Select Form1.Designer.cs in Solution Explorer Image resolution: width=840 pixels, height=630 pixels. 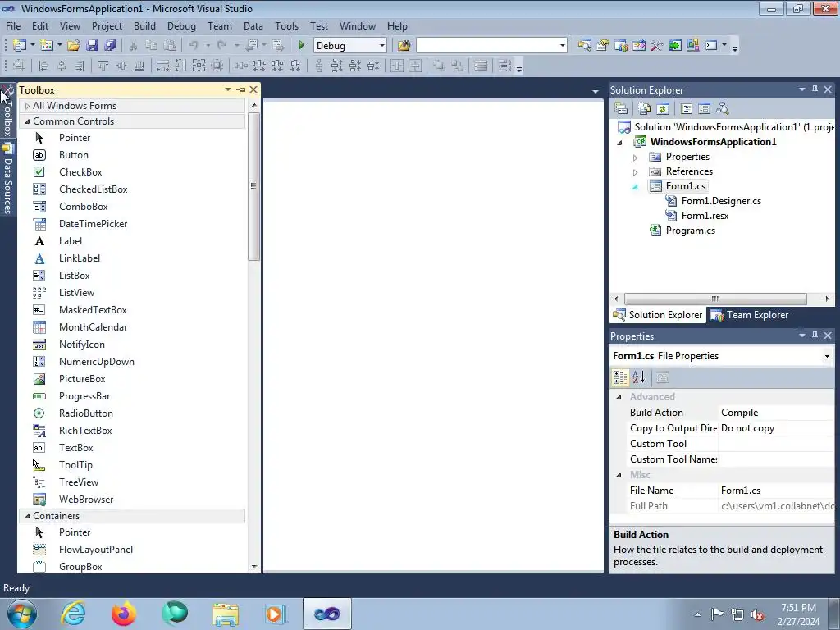click(721, 201)
